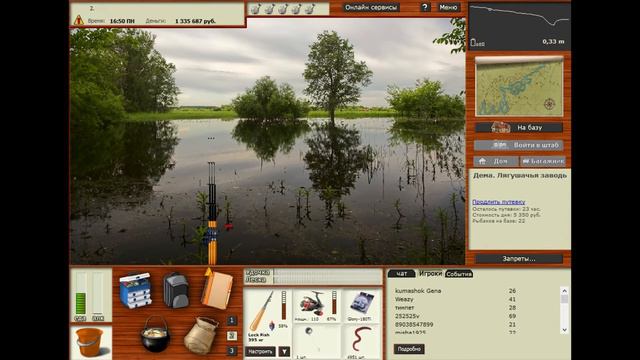
Task: Click the rod wear indicator bar
Action: [x=284, y=305]
